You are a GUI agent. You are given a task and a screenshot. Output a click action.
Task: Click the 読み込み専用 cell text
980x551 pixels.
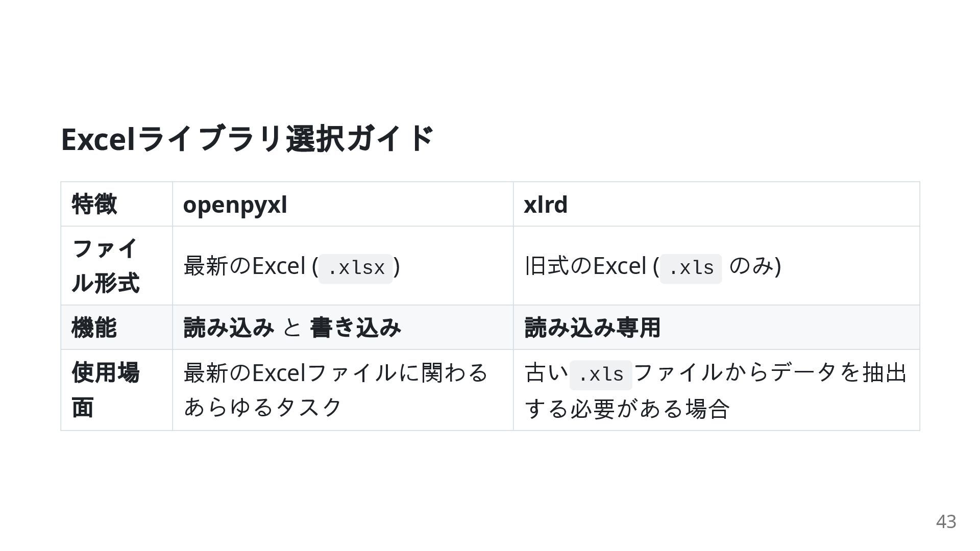(592, 328)
